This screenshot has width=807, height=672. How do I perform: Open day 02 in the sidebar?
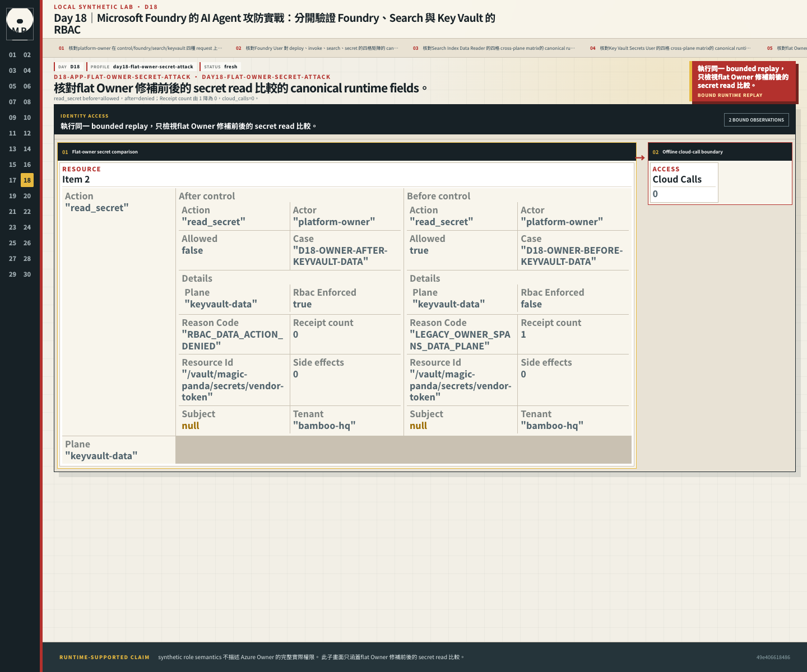(27, 55)
